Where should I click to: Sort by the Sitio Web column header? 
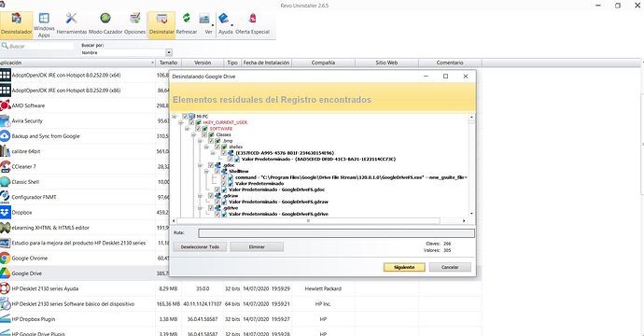[386, 63]
